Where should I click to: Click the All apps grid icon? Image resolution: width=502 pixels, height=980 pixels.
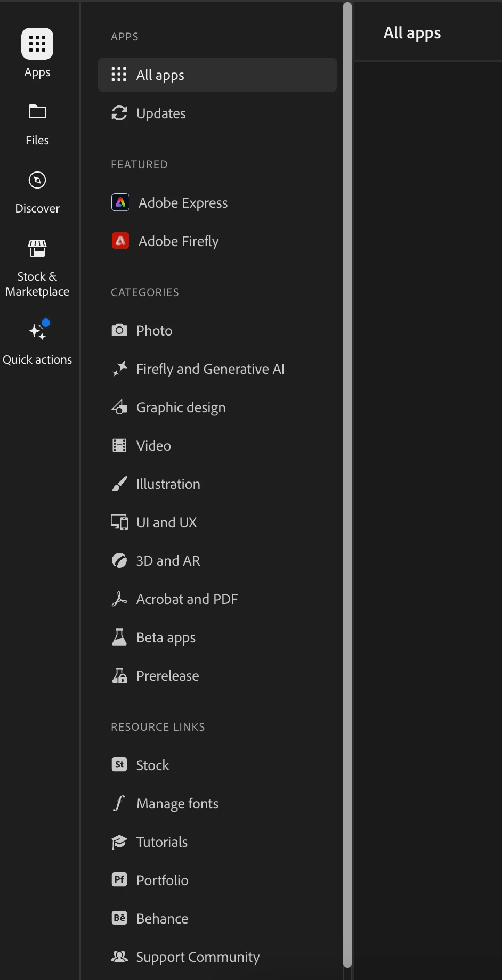click(x=119, y=75)
